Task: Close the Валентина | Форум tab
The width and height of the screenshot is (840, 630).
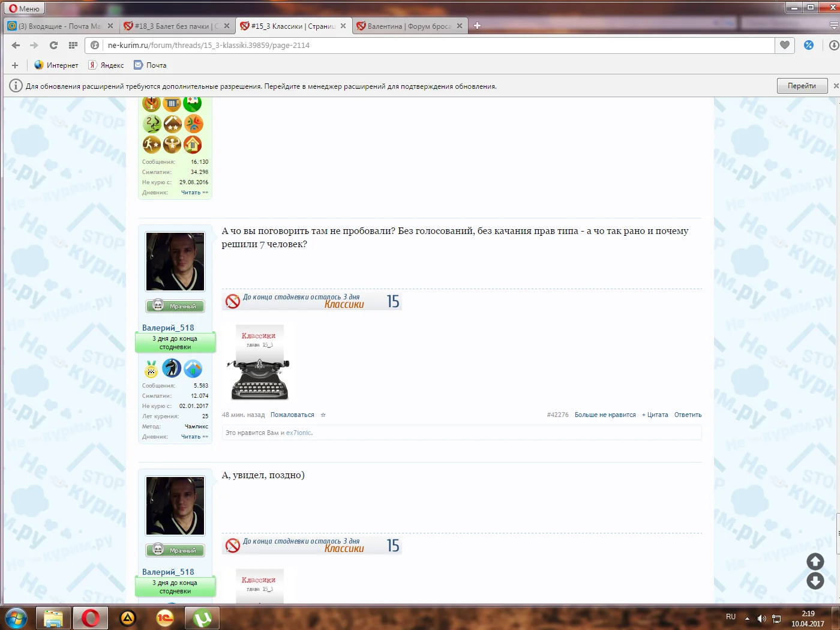Action: [x=460, y=26]
